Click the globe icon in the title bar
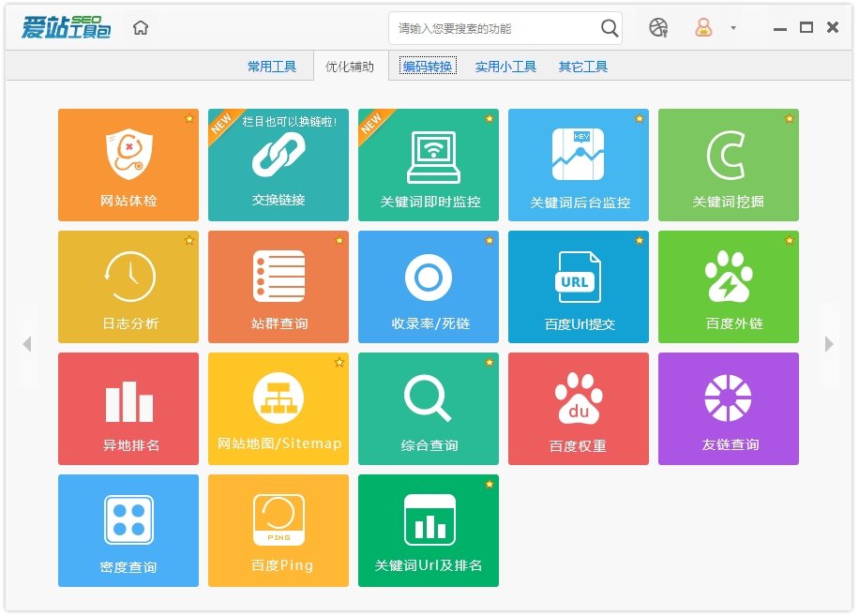 click(x=657, y=27)
